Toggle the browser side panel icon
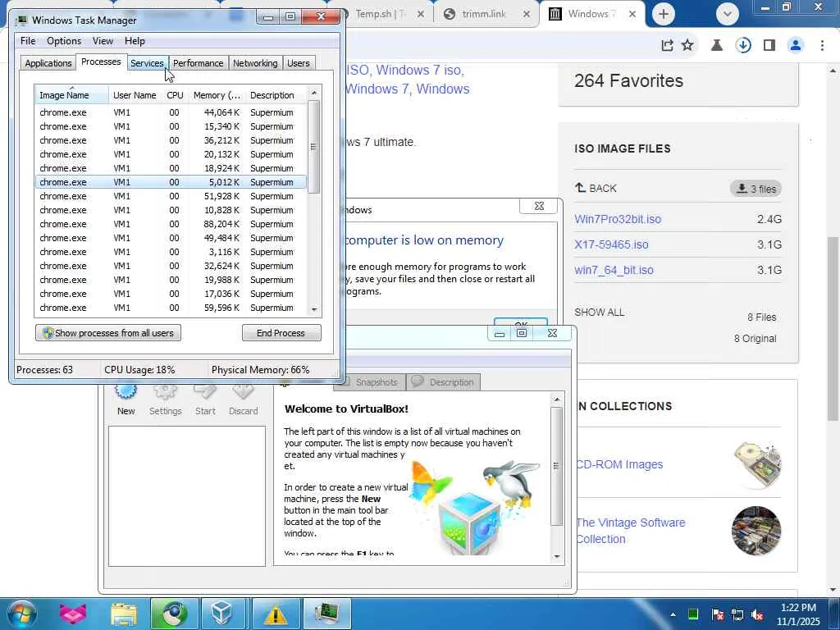The image size is (840, 630). pos(769,46)
